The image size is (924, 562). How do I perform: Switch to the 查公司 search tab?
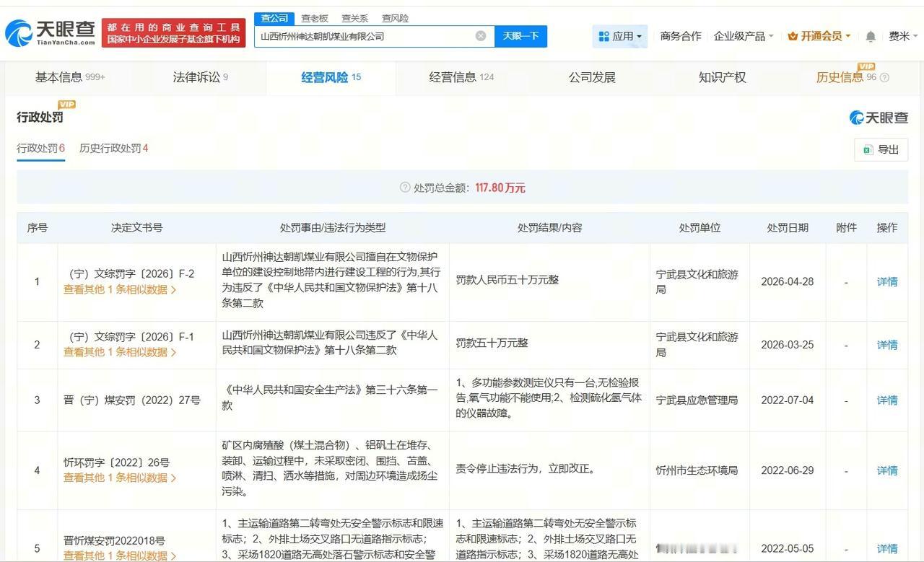274,18
